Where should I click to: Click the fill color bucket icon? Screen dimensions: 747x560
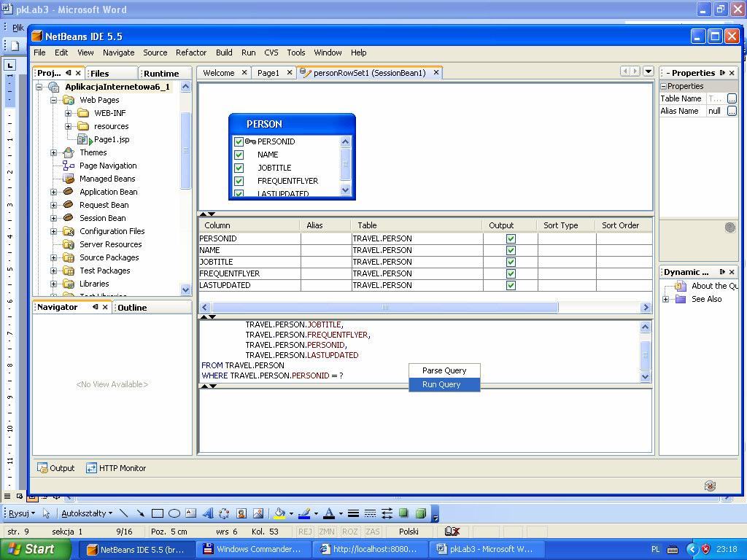tap(279, 513)
